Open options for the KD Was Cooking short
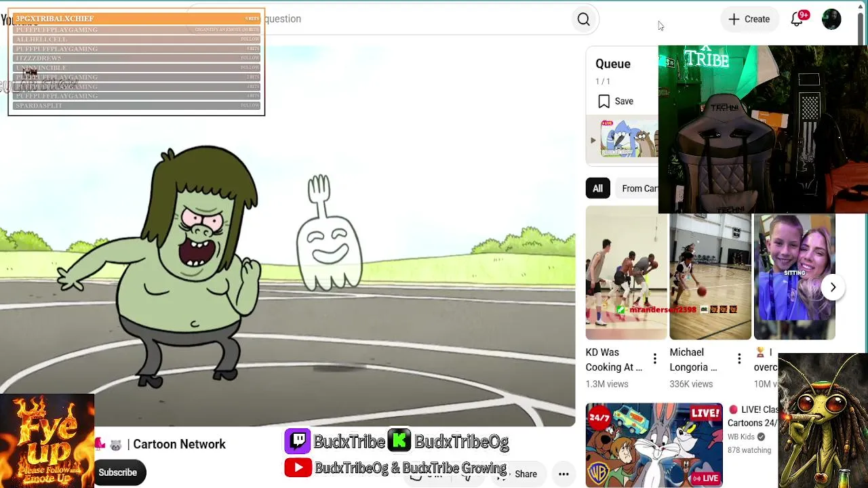 tap(654, 359)
